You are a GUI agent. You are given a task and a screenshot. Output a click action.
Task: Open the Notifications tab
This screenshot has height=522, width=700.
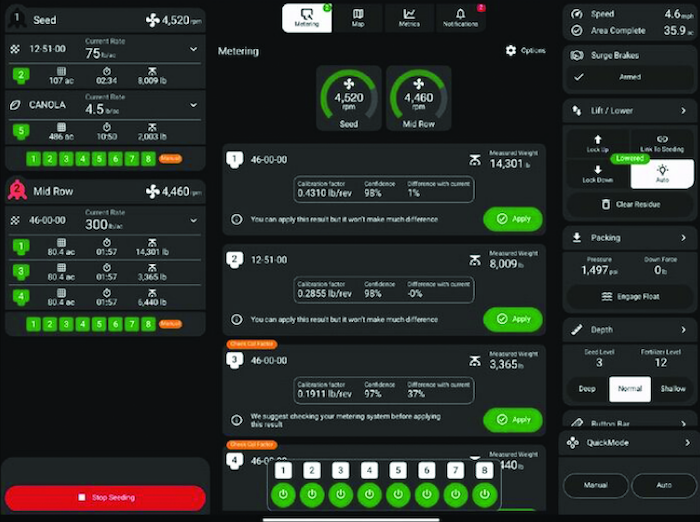point(461,17)
